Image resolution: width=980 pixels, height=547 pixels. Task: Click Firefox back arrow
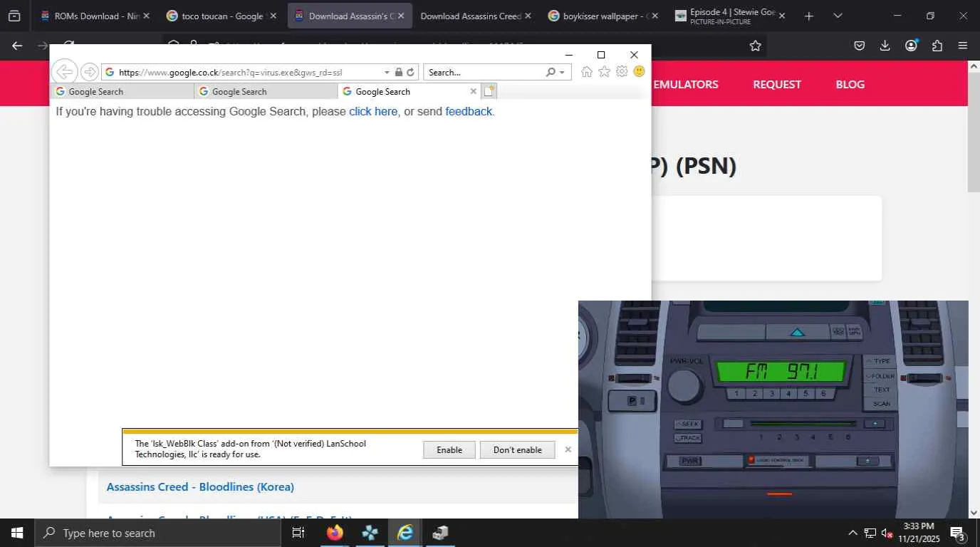click(17, 46)
